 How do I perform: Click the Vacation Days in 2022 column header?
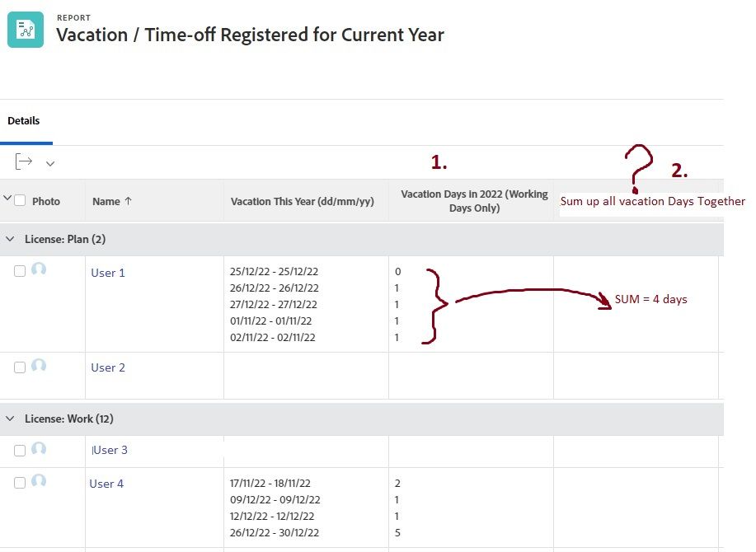coord(474,201)
